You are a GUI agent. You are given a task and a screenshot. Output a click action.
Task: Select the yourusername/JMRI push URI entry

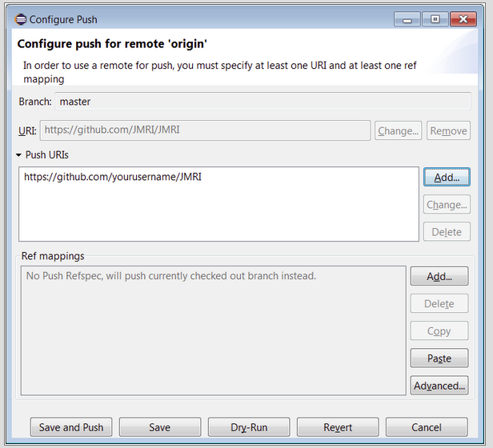click(x=112, y=177)
